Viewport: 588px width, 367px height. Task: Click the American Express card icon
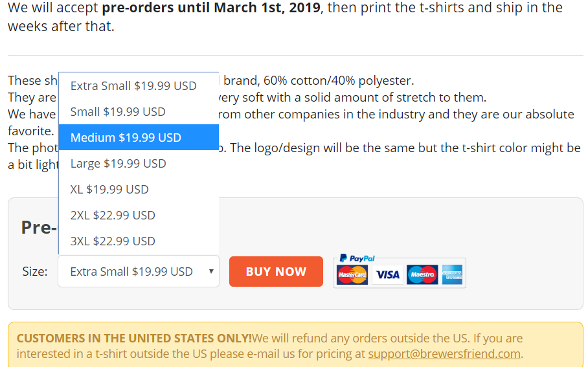[x=451, y=275]
